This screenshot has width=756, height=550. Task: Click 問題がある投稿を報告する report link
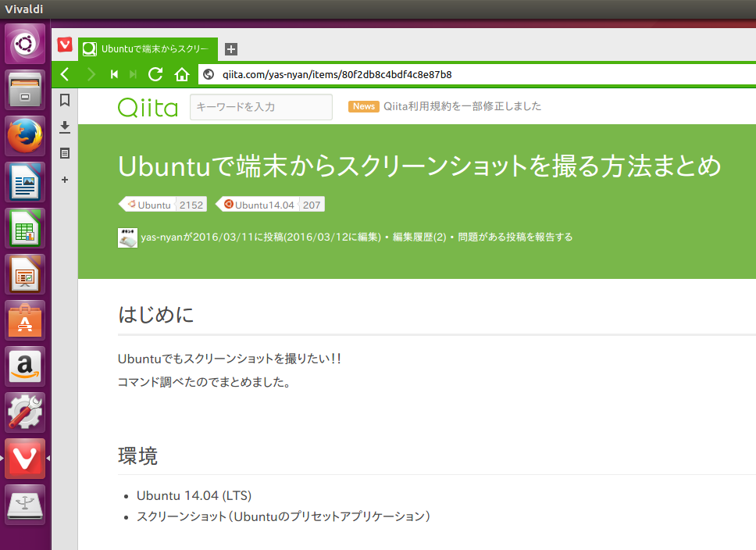point(515,237)
